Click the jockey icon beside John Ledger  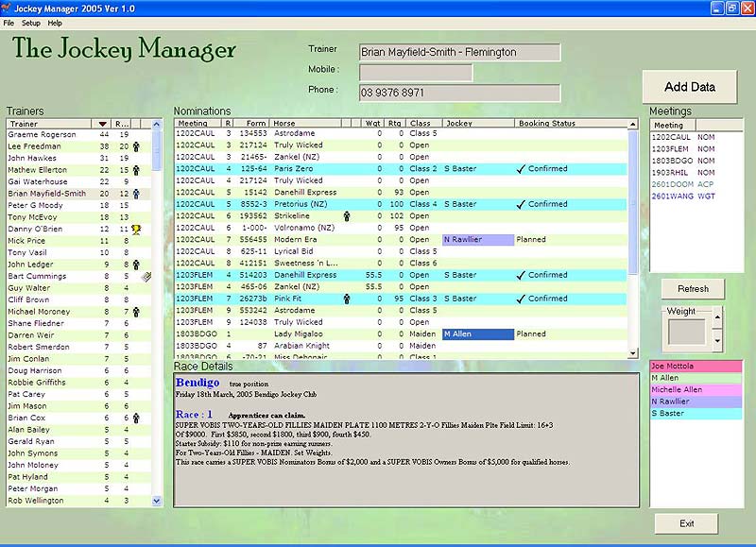136,265
